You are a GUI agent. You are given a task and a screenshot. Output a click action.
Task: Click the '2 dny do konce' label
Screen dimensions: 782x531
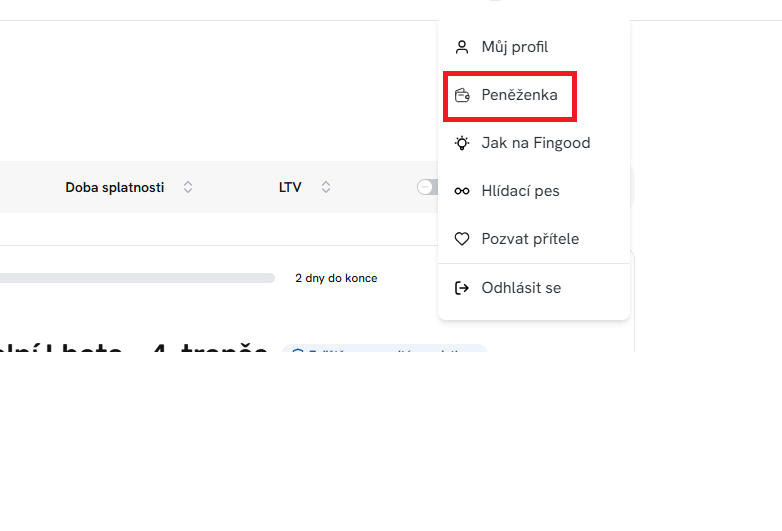coord(336,278)
